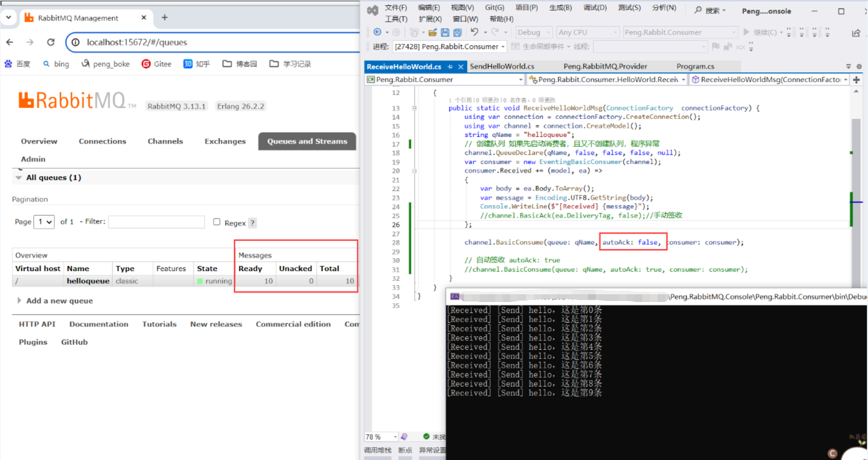Open the peng_boke bookmark

[x=105, y=64]
